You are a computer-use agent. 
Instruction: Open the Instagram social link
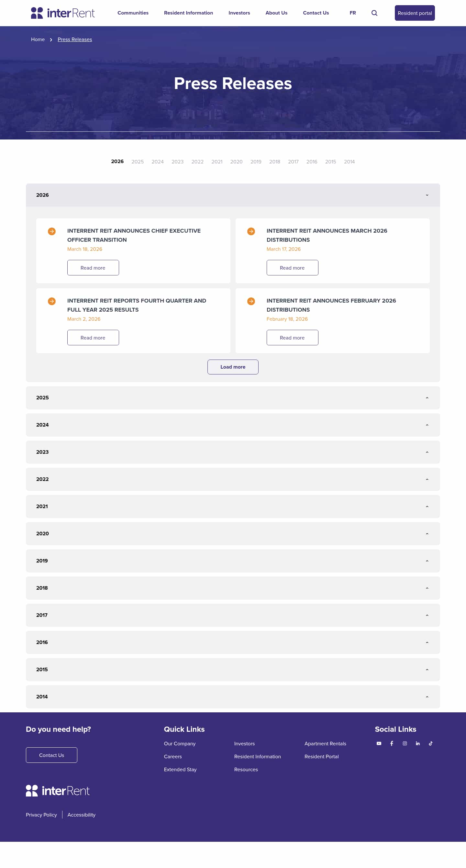[x=405, y=743]
